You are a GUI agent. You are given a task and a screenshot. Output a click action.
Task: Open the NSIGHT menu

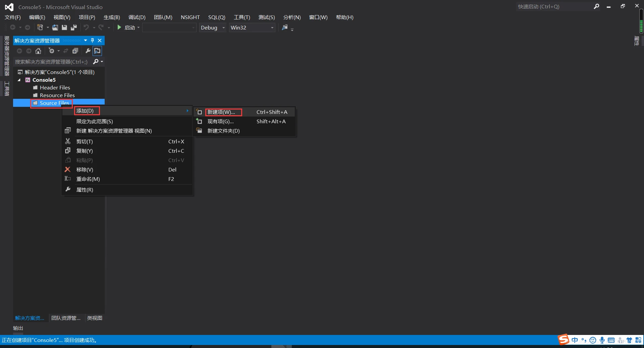[x=190, y=17]
